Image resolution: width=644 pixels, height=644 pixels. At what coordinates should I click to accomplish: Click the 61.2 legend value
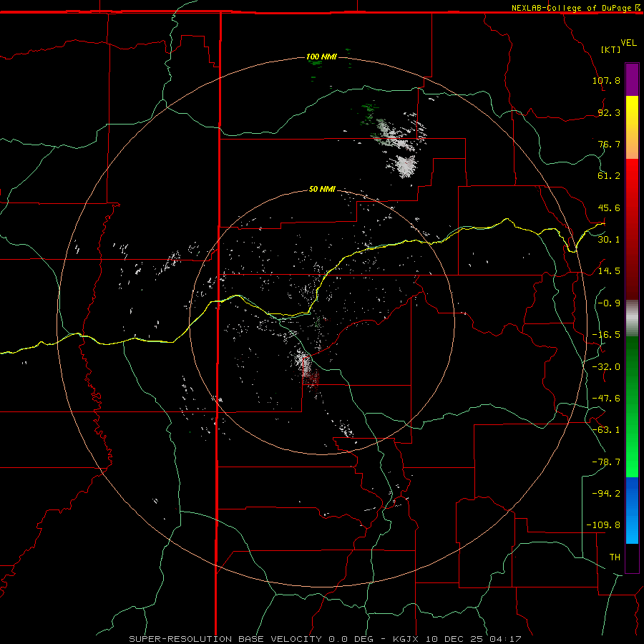[x=609, y=176]
